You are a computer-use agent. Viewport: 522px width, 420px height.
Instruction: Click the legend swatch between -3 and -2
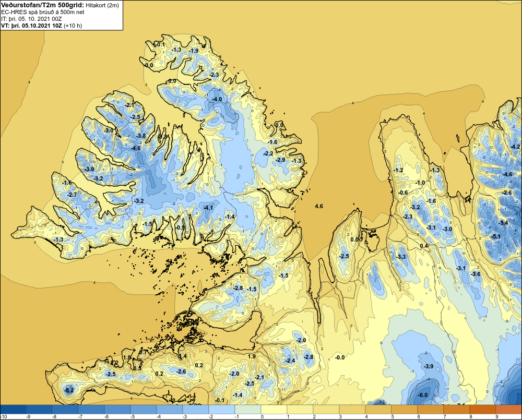click(196, 409)
